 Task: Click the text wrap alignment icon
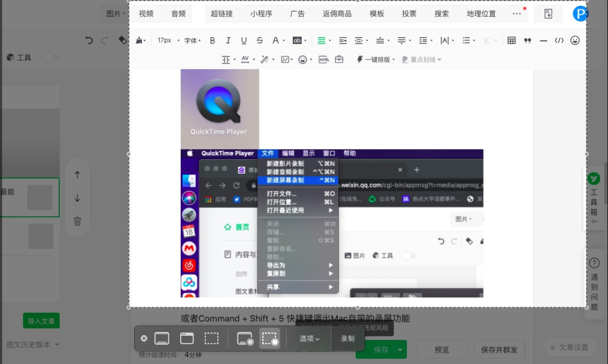coord(343,41)
